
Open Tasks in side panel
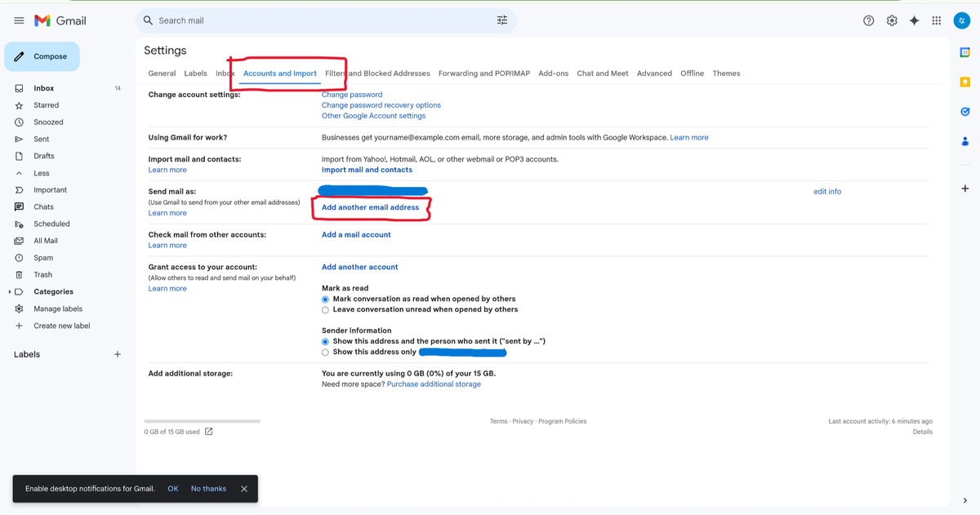[965, 112]
